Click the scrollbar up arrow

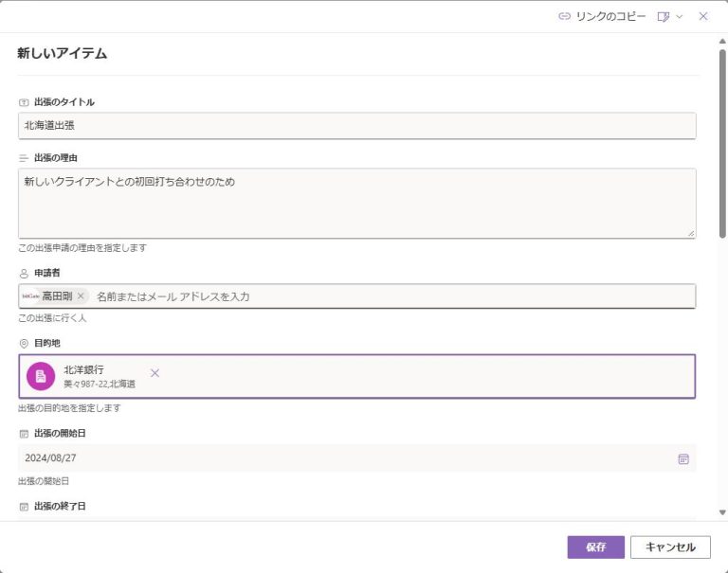(722, 42)
